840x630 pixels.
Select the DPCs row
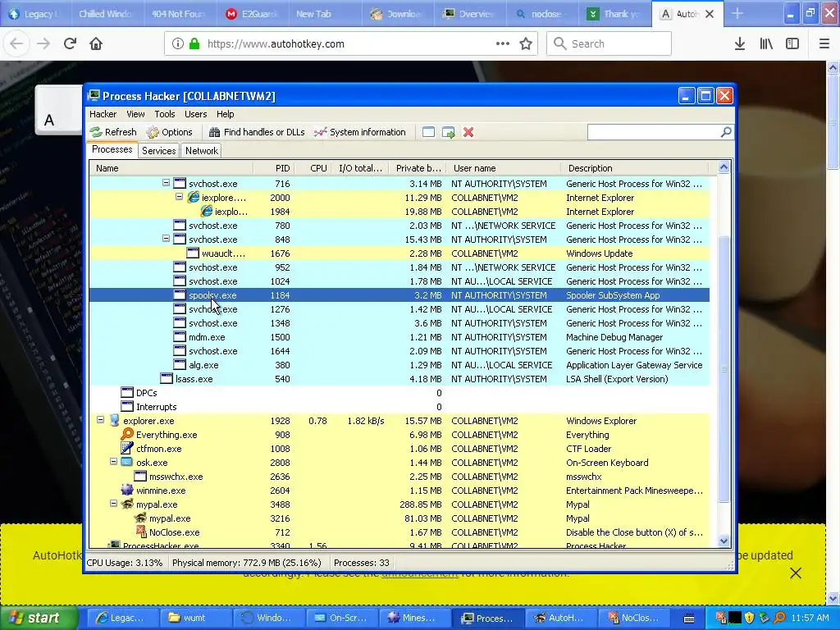[x=399, y=393]
